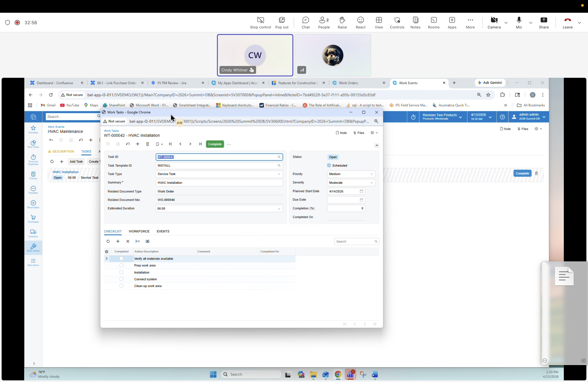Refresh the checklist grid
Viewport: 588px width, 382px height.
108,241
